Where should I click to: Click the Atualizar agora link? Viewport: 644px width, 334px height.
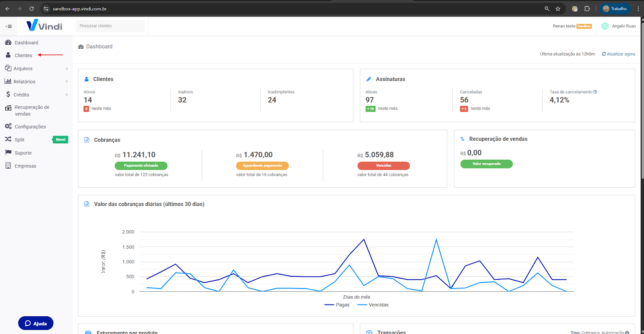coord(619,54)
